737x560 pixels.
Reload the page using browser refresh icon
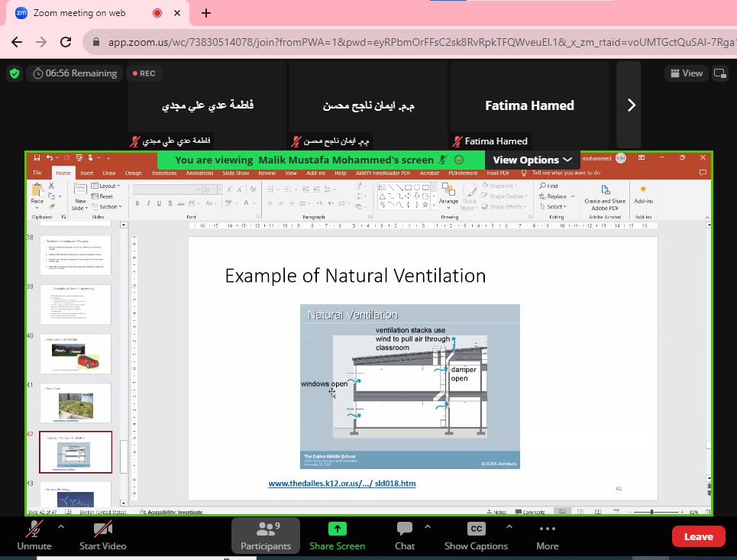point(66,42)
